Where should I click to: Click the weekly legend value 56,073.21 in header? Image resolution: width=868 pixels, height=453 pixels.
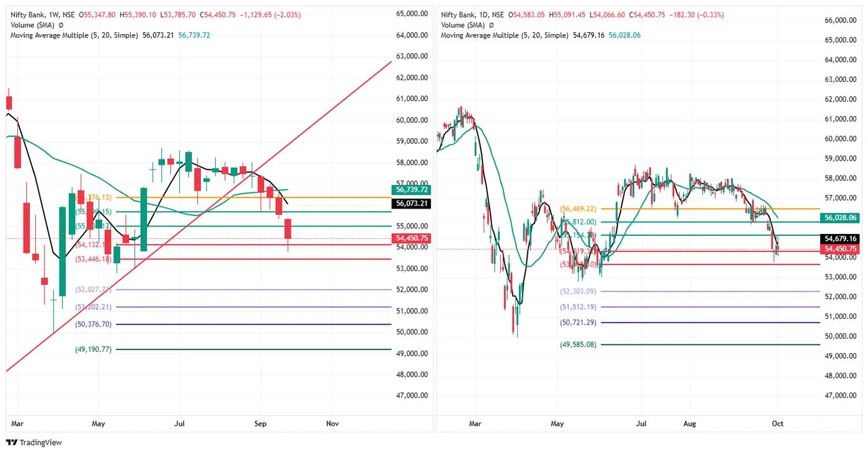[159, 35]
